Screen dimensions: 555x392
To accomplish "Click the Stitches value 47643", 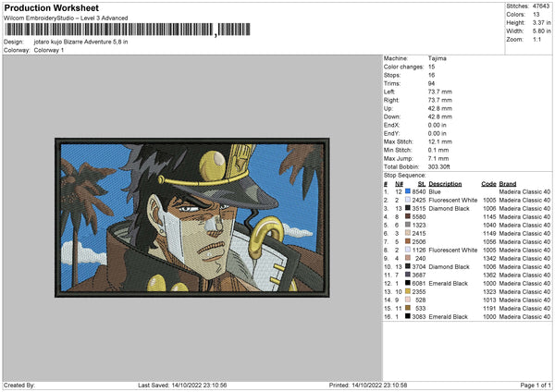I will point(541,6).
